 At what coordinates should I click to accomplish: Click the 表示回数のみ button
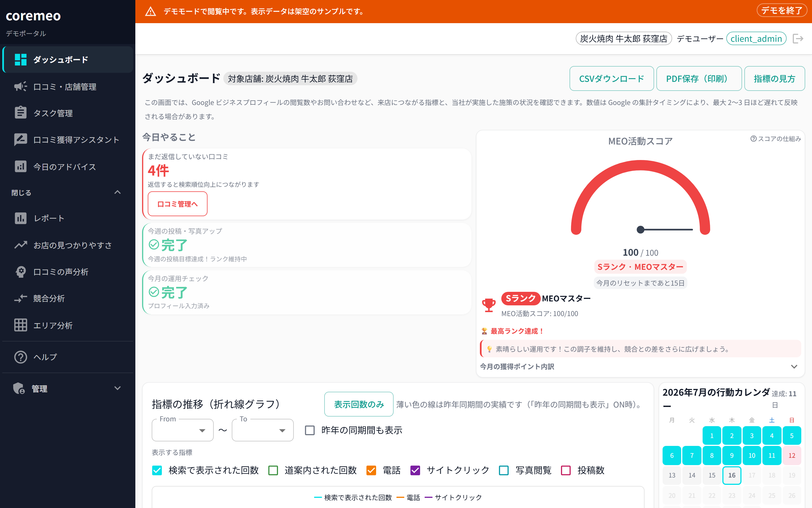[x=359, y=404]
